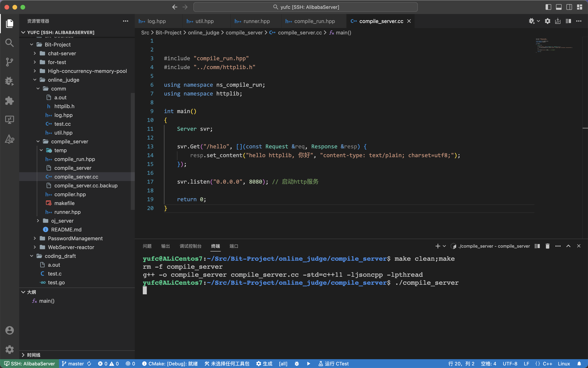Open the Accounts menu icon
588x368 pixels.
point(9,330)
